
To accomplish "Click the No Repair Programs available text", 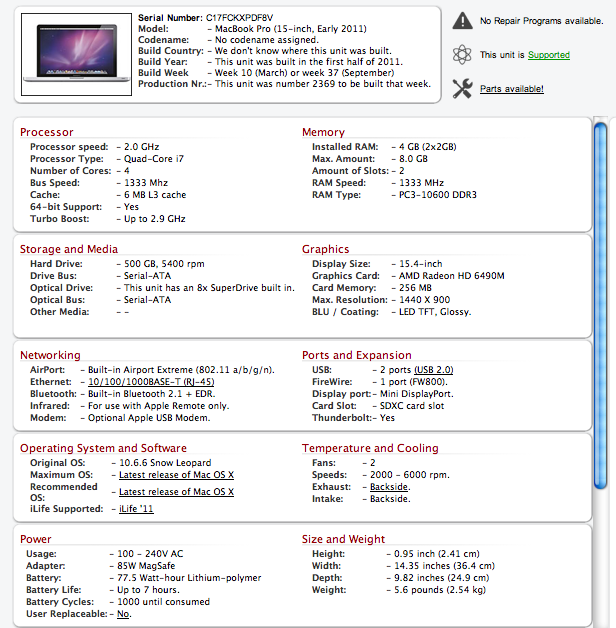I will coord(541,20).
